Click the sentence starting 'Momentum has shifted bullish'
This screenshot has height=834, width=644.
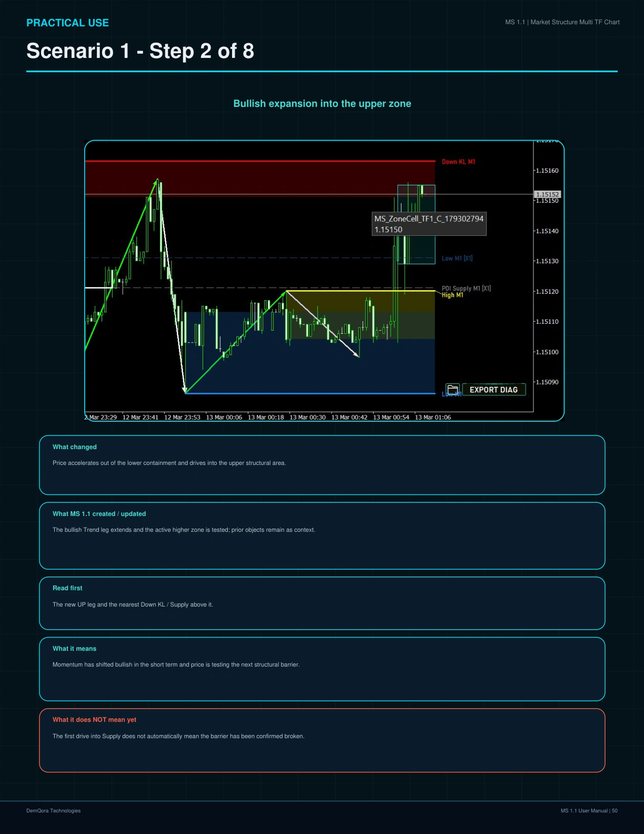coord(176,665)
